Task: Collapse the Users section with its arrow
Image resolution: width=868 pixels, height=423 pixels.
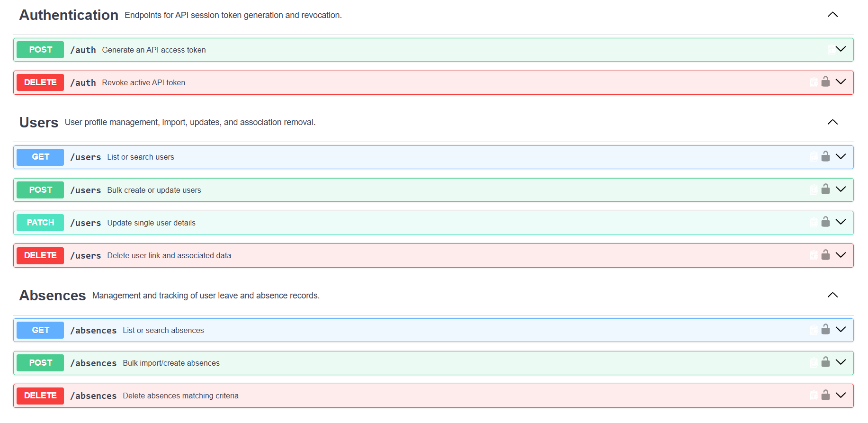Action: coord(832,122)
